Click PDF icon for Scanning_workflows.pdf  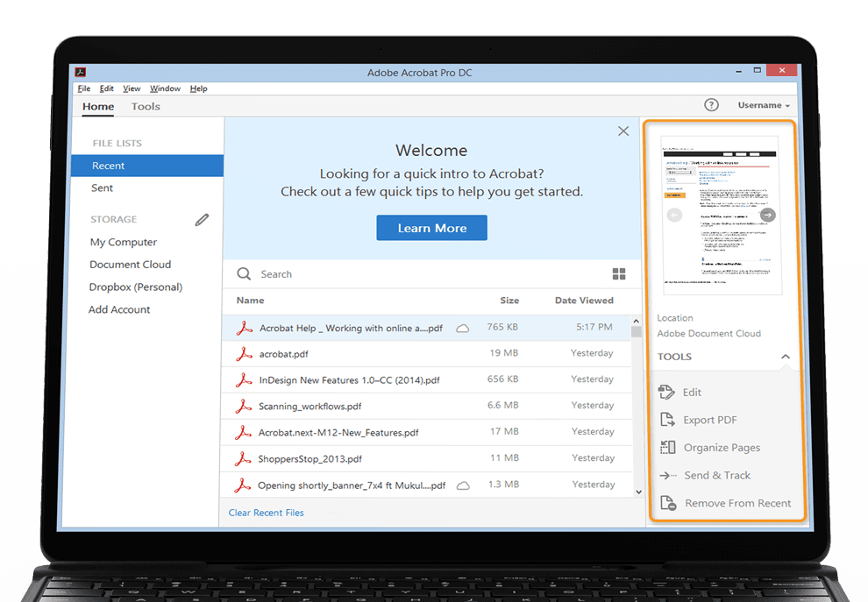pyautogui.click(x=243, y=406)
